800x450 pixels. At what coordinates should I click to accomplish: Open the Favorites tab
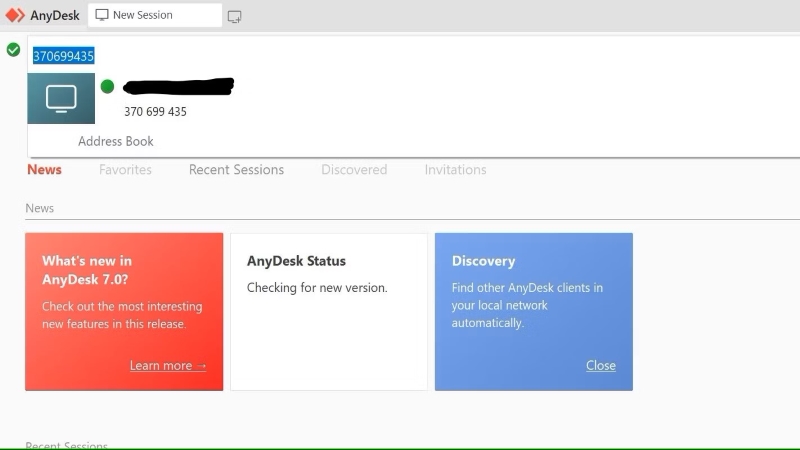[x=125, y=169]
